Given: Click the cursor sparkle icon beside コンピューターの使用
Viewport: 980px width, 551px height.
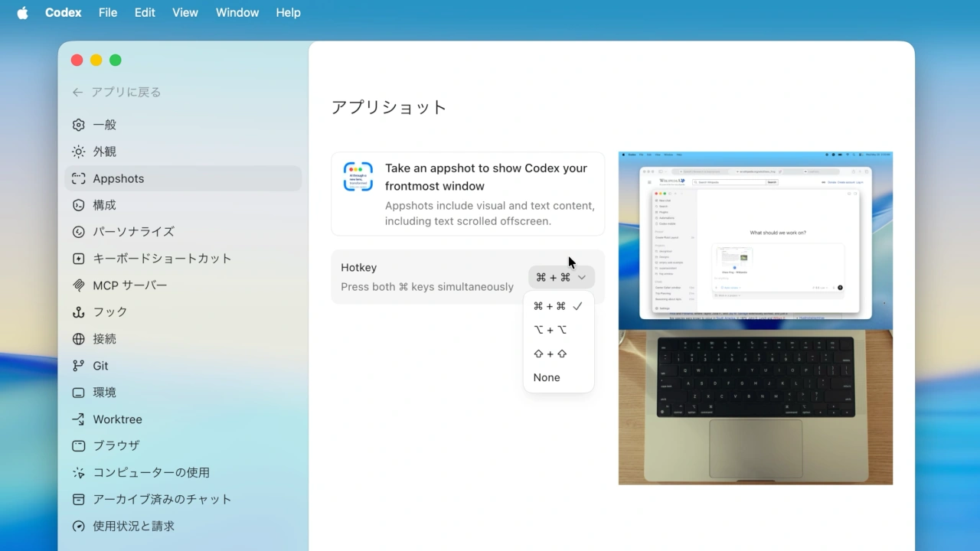Looking at the screenshot, I should [x=78, y=473].
